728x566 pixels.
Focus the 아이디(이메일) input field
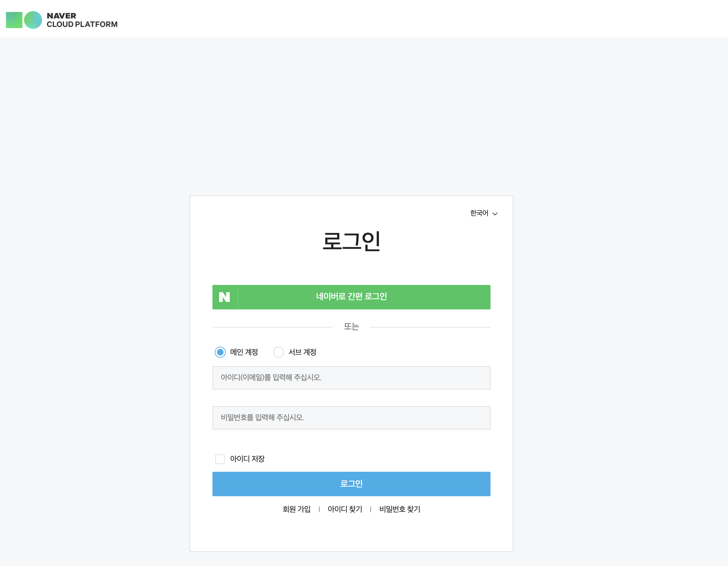[x=351, y=378]
